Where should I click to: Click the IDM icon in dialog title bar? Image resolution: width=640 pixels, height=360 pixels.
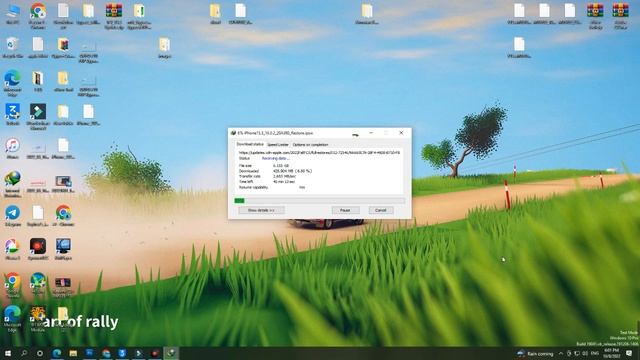point(233,133)
